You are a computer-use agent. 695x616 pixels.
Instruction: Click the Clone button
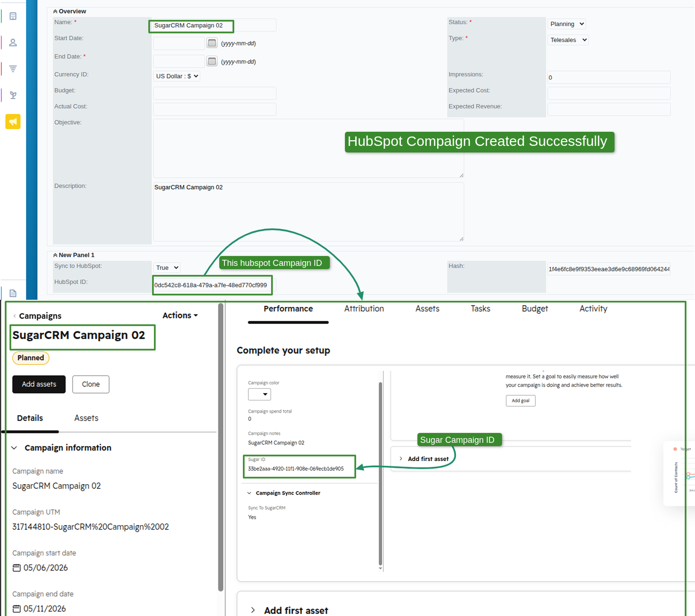click(x=91, y=384)
